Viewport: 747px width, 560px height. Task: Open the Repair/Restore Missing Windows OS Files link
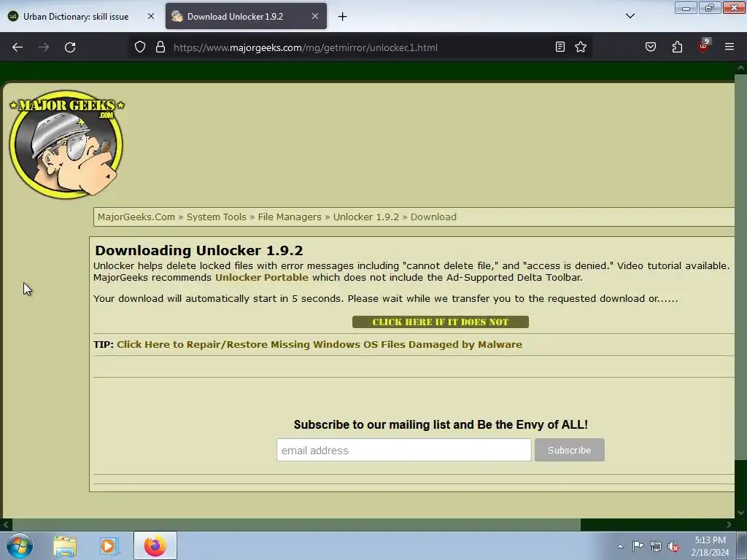[320, 345]
